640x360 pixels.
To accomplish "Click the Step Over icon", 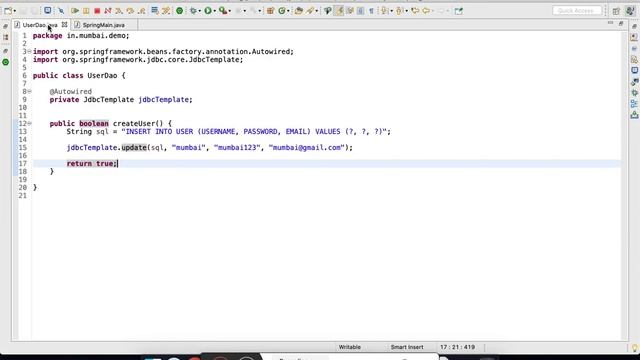I will pos(130,11).
